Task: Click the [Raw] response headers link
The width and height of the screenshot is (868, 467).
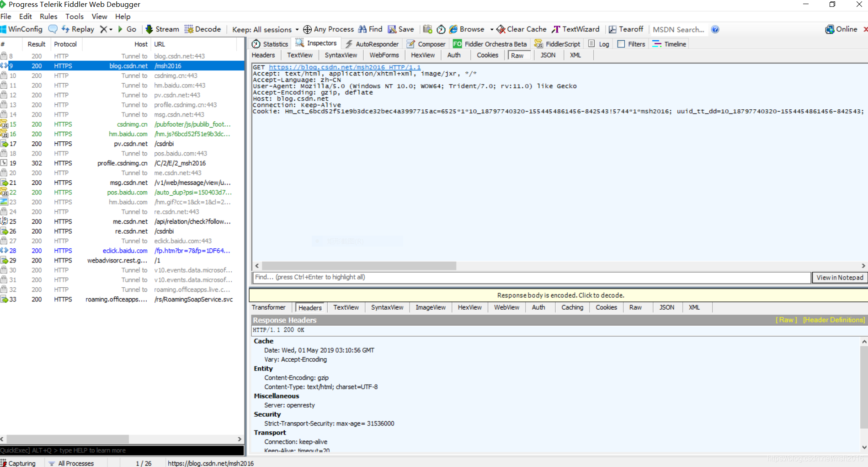Action: tap(786, 320)
